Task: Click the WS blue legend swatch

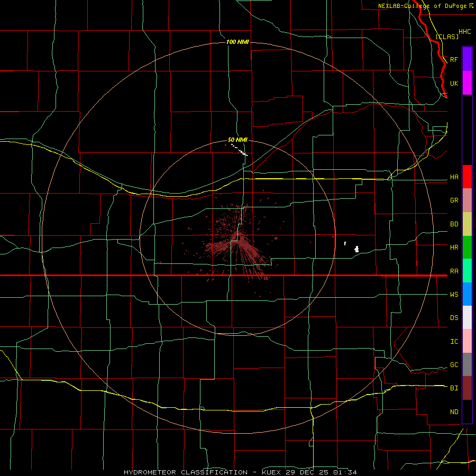Action: pyautogui.click(x=467, y=294)
